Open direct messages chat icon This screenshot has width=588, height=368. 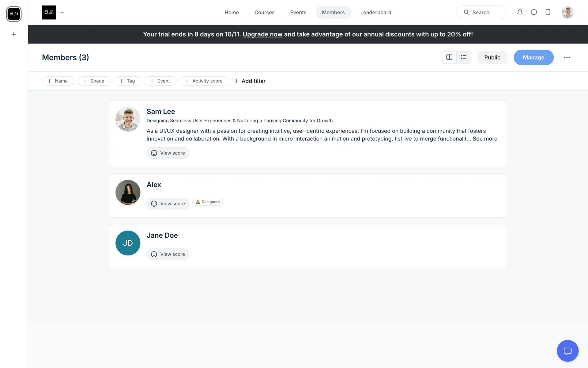click(x=534, y=12)
